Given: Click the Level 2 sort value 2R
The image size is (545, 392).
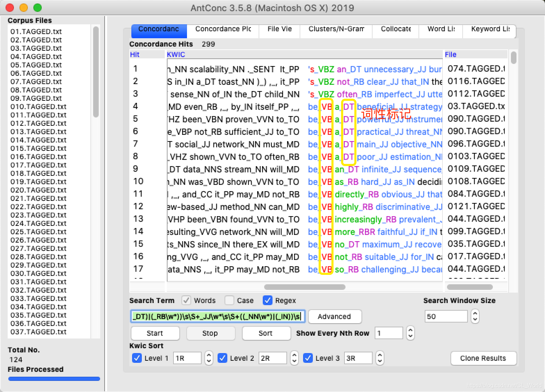Looking at the screenshot, I should pos(272,358).
